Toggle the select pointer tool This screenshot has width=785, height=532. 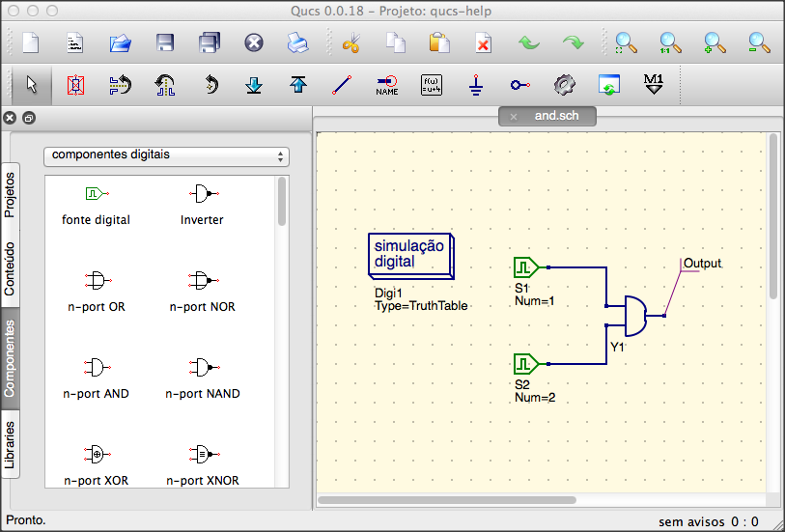pyautogui.click(x=32, y=85)
